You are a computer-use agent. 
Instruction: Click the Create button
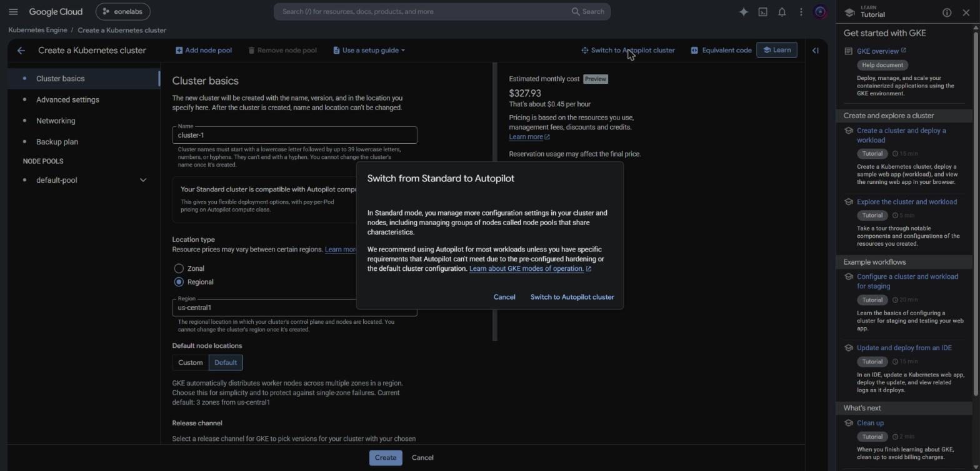tap(386, 458)
